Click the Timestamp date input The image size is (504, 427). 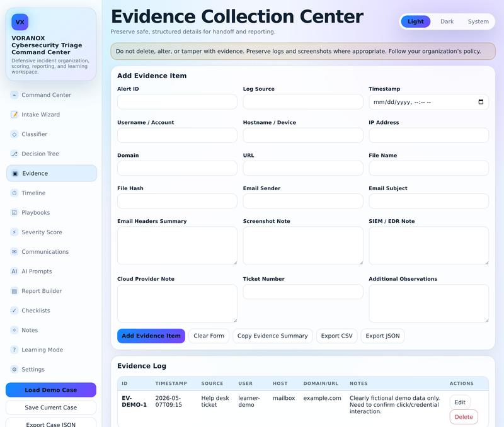click(x=429, y=102)
